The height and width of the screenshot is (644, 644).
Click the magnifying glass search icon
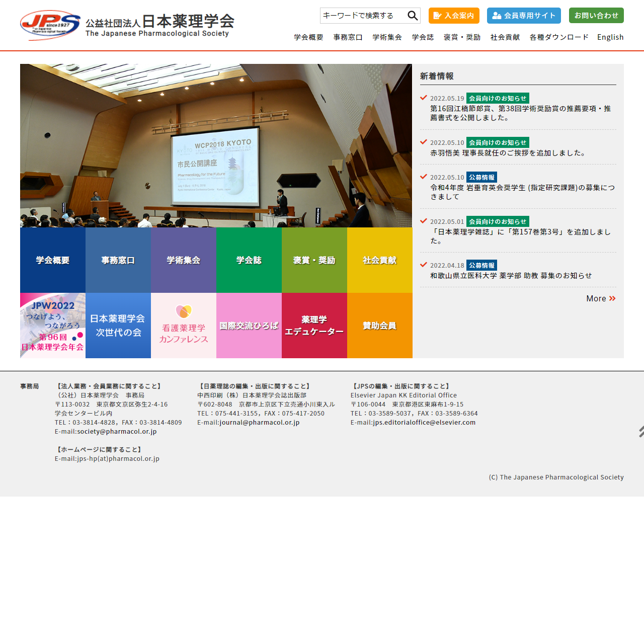[413, 16]
